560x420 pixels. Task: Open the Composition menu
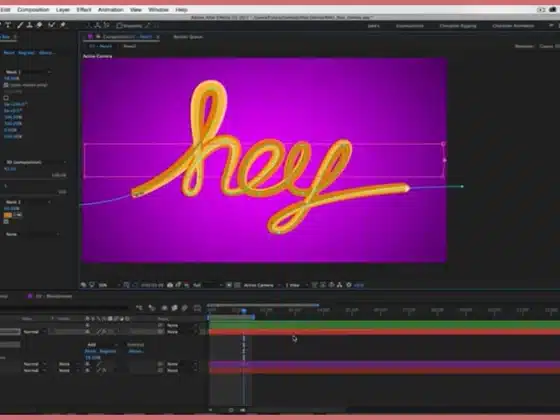33,10
